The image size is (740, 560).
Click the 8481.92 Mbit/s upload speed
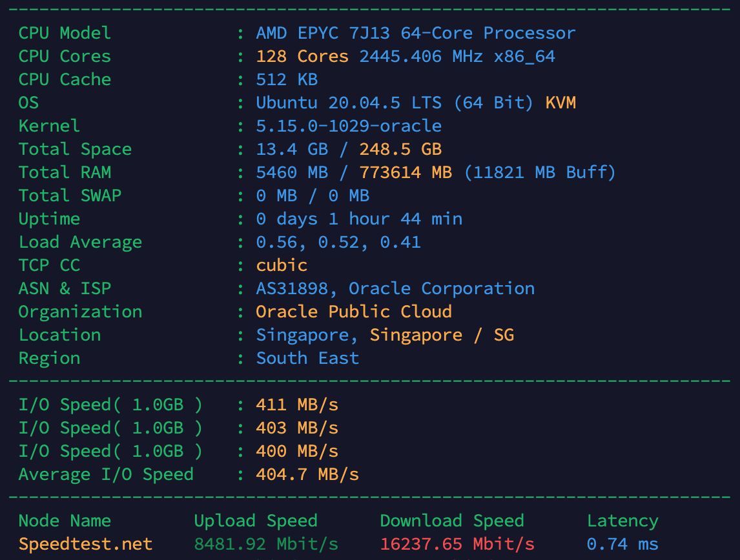click(266, 544)
